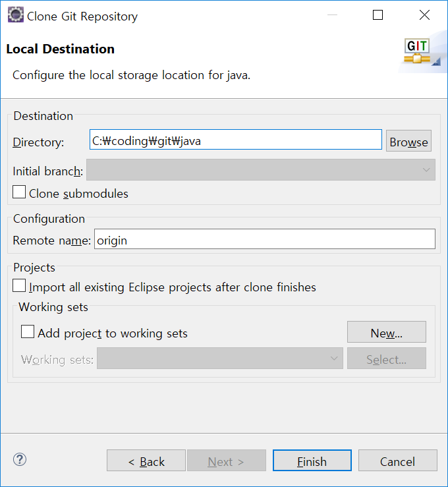
Task: Enable the Clone submodules checkbox
Action: pos(20,193)
